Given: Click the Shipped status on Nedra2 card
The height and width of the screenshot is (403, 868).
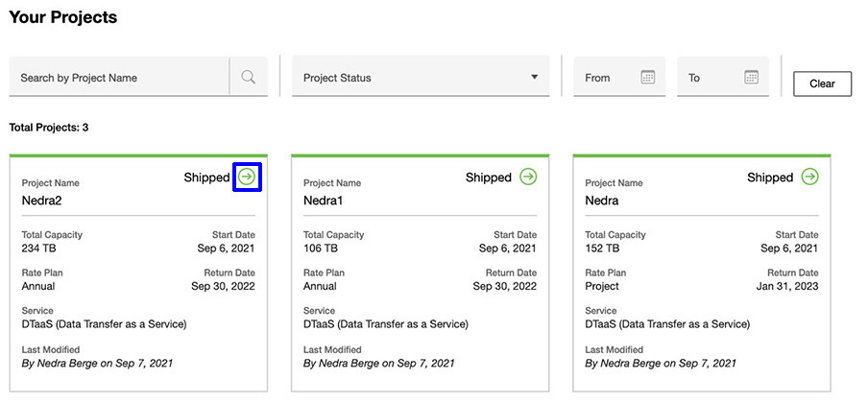Looking at the screenshot, I should coord(206,178).
